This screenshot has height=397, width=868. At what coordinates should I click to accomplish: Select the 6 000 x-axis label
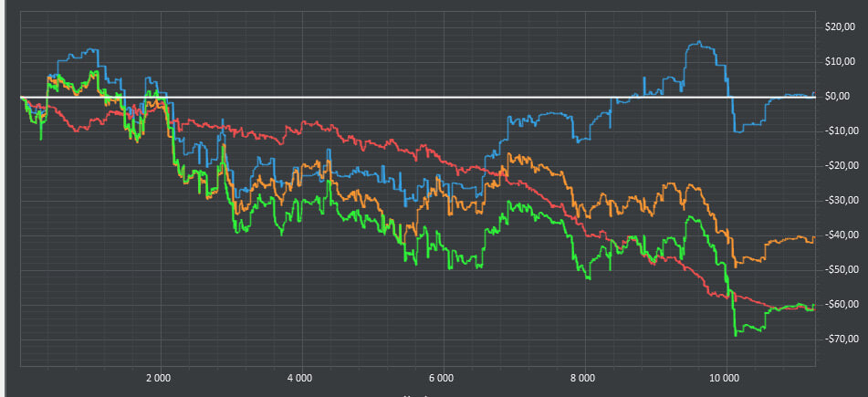442,377
